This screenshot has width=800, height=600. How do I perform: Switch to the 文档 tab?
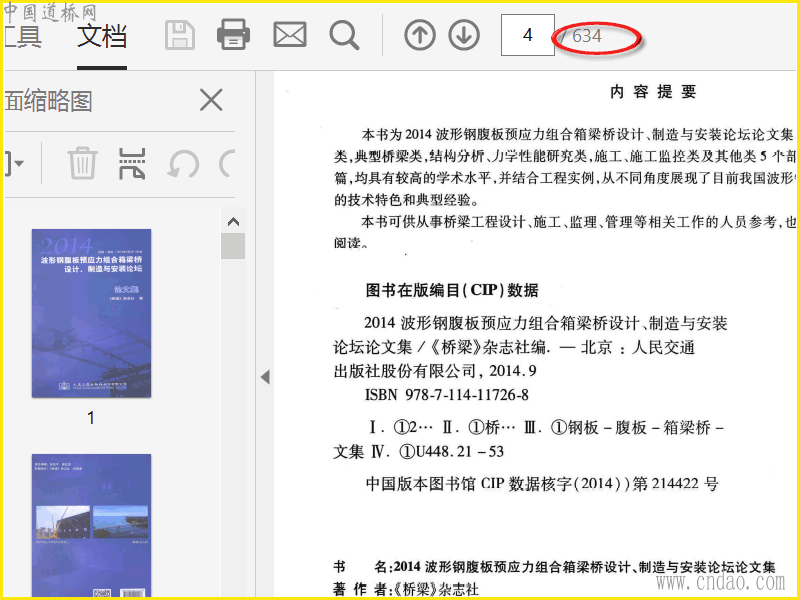(102, 37)
